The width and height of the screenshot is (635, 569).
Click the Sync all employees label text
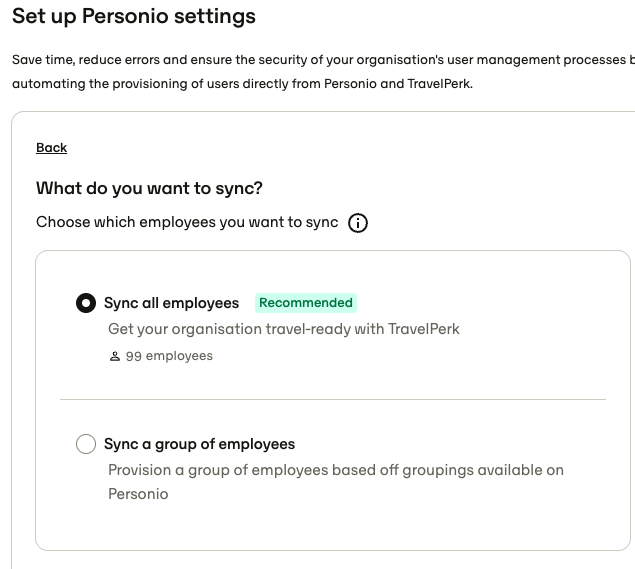pyautogui.click(x=171, y=303)
